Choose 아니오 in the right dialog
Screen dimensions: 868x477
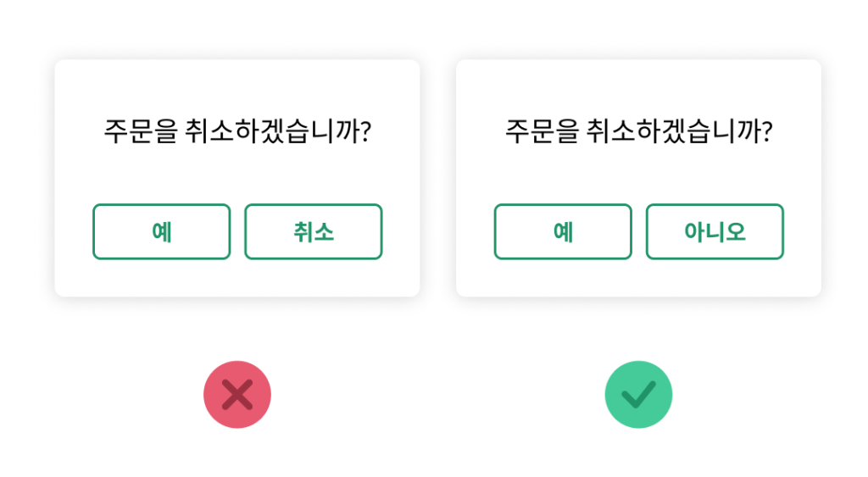[x=715, y=231]
